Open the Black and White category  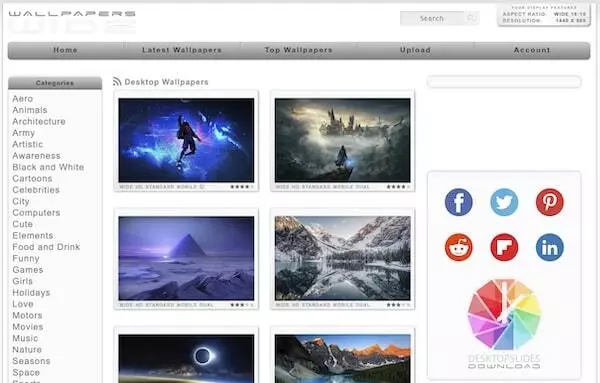click(x=48, y=167)
